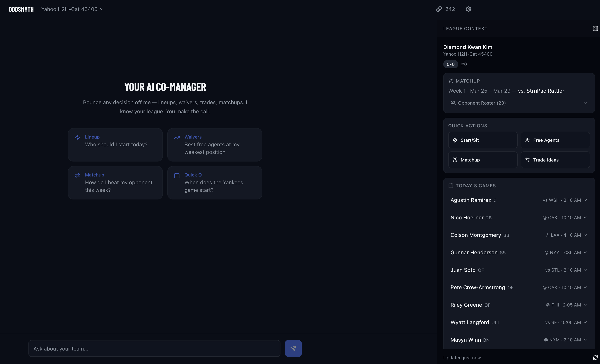
Task: Click the send message paper-plane button
Action: (x=293, y=348)
